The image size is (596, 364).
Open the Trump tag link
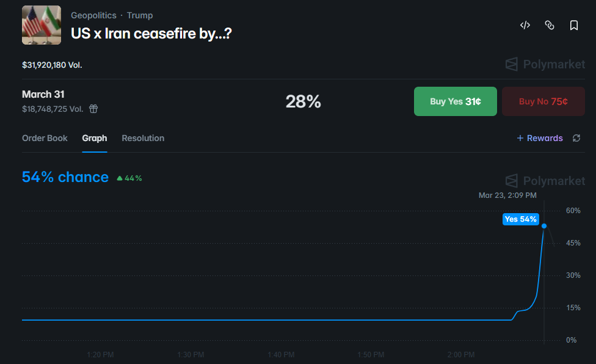pos(140,15)
